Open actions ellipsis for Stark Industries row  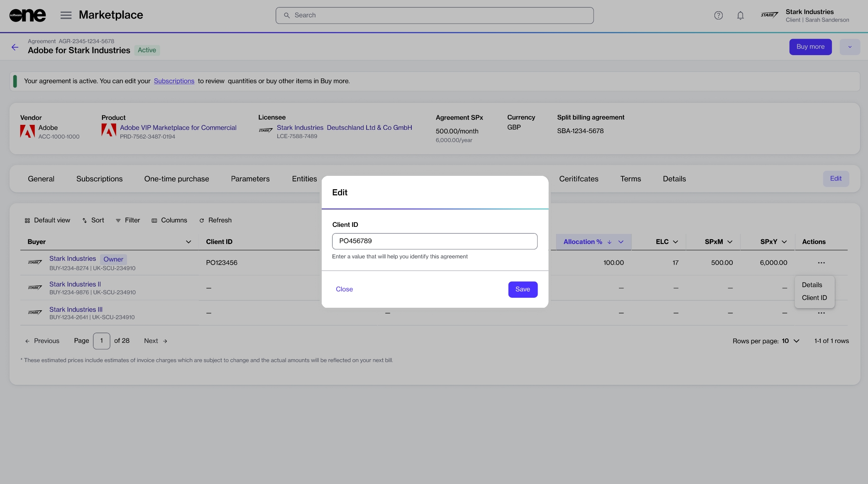click(x=821, y=263)
